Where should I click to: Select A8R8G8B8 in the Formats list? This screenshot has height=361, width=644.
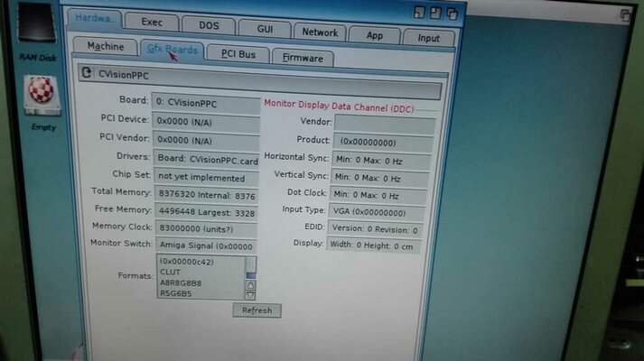182,282
